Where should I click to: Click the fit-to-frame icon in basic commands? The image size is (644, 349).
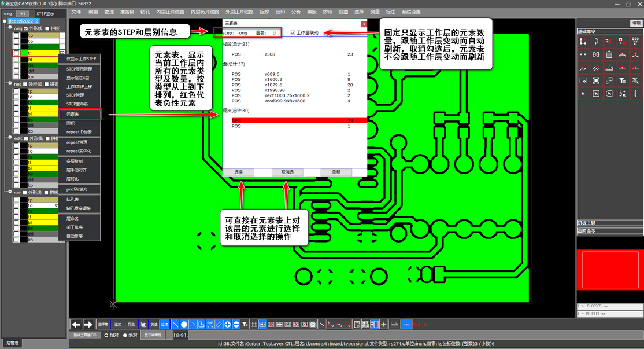point(596,80)
